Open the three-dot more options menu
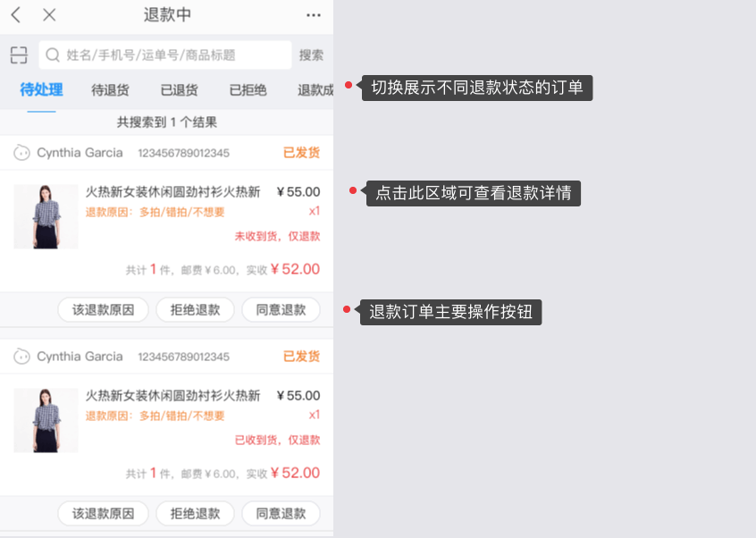Screen dimensions: 756x538 (314, 15)
